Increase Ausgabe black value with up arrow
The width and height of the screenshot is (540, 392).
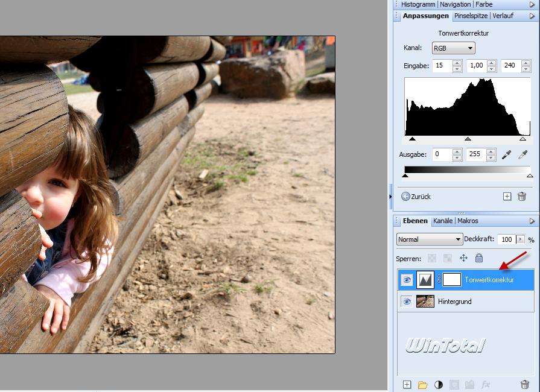click(x=457, y=152)
